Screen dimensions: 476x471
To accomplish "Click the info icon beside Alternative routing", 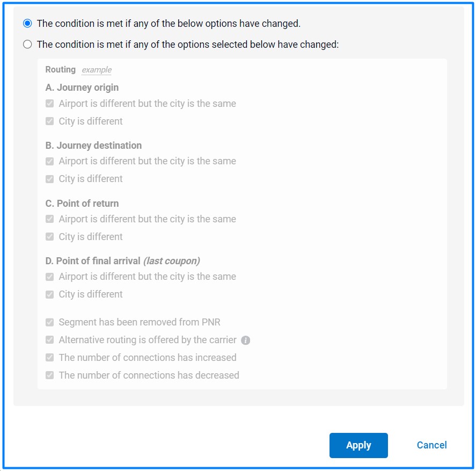I will coord(246,340).
